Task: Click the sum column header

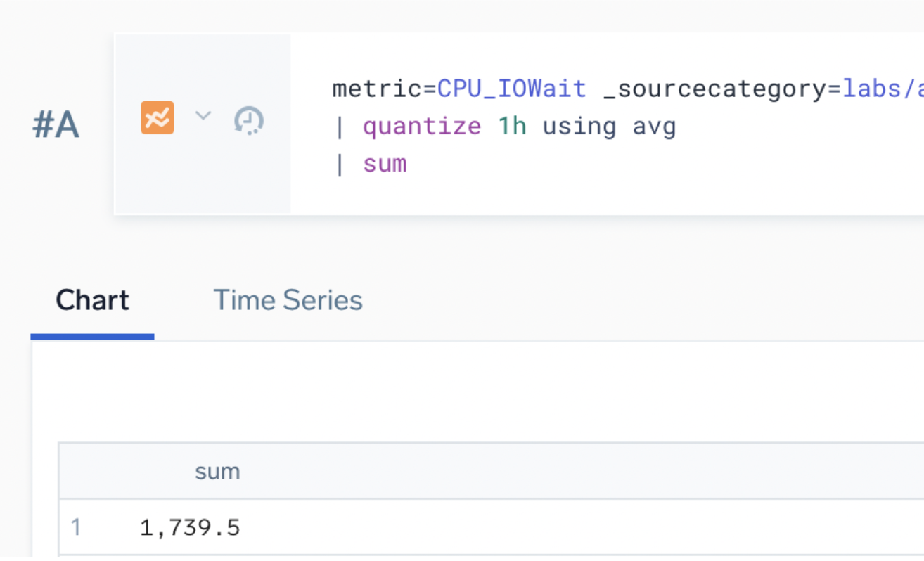Action: pos(217,470)
